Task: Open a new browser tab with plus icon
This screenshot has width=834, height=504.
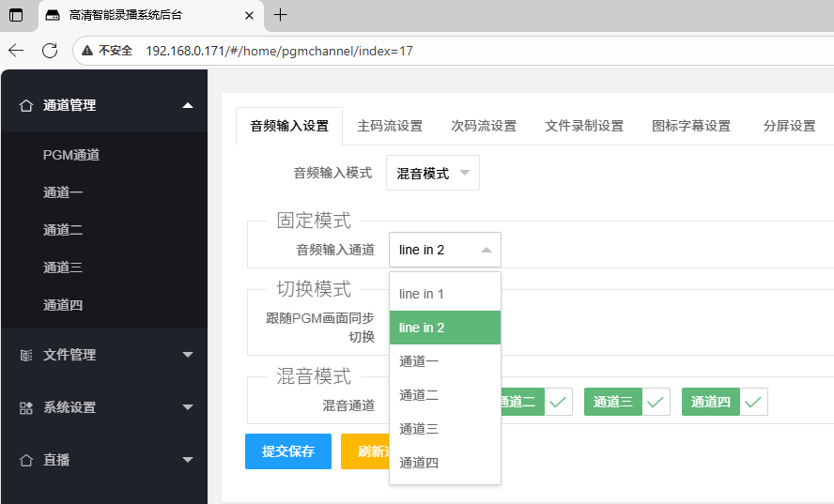Action: coord(280,15)
